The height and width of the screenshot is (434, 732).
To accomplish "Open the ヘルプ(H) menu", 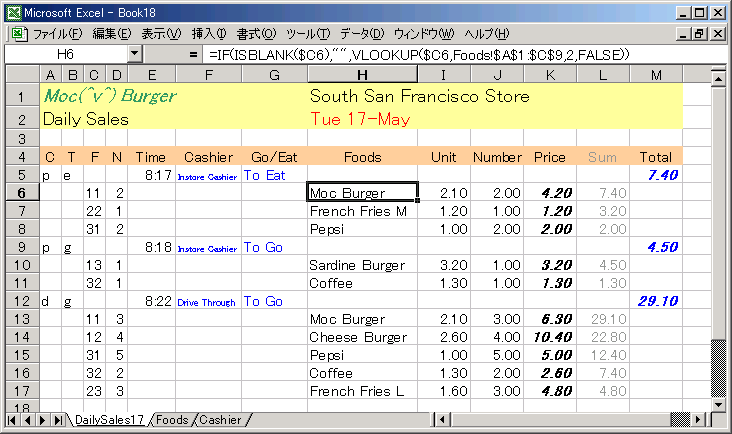I will (487, 34).
